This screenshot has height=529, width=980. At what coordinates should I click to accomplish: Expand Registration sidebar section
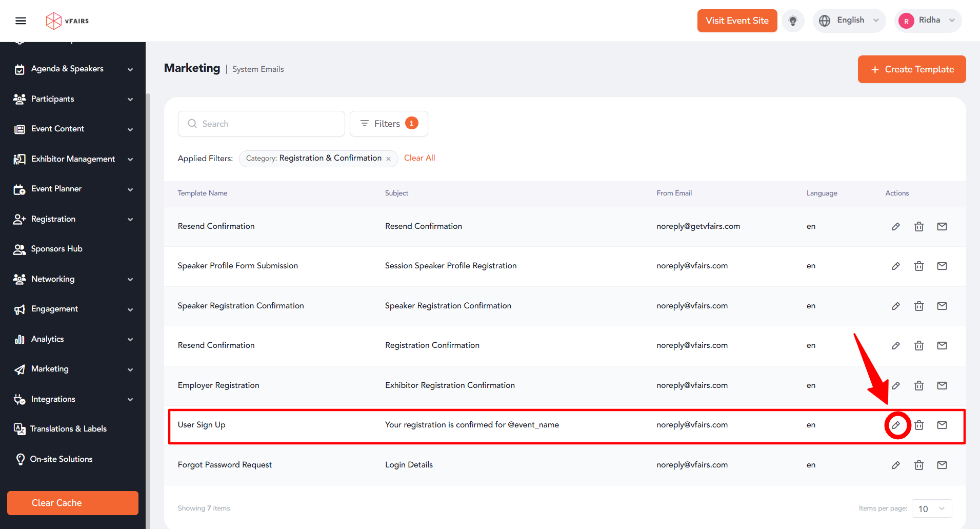point(73,219)
